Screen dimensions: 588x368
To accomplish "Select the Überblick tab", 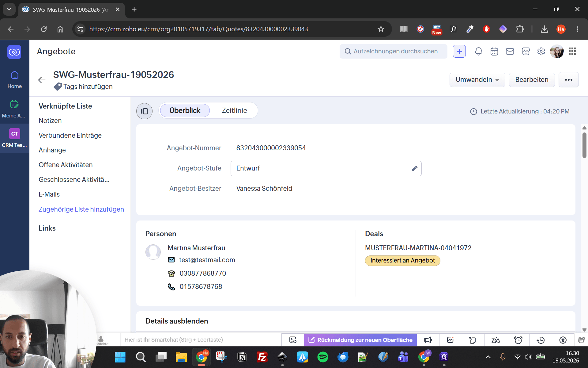I will pos(185,110).
